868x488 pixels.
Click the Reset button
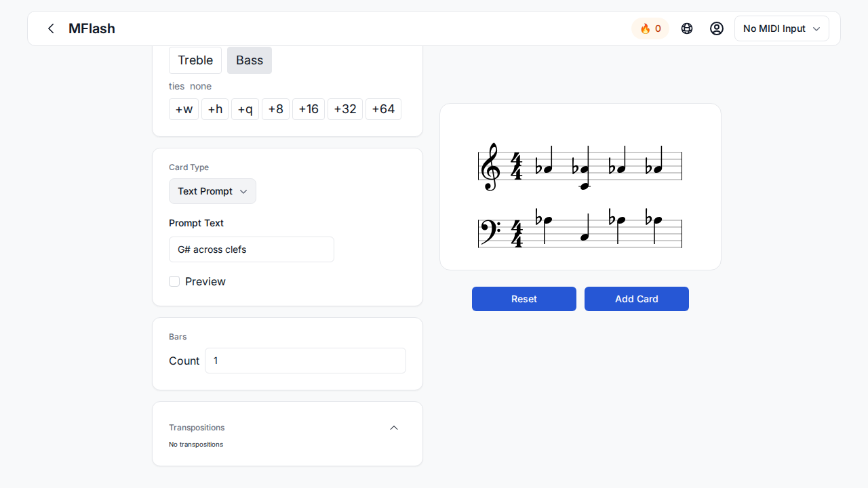click(524, 299)
